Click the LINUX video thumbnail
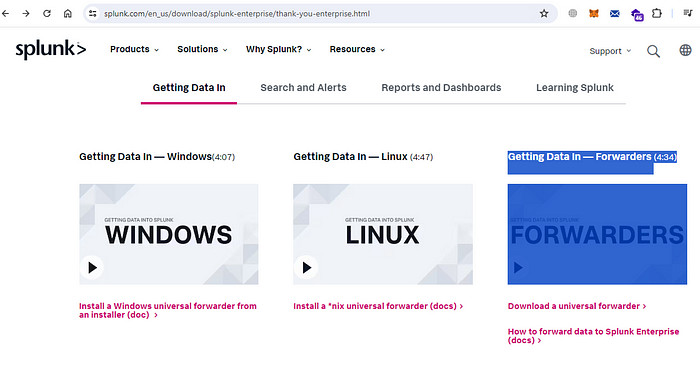Screen dimensions: 700x374 tap(383, 234)
